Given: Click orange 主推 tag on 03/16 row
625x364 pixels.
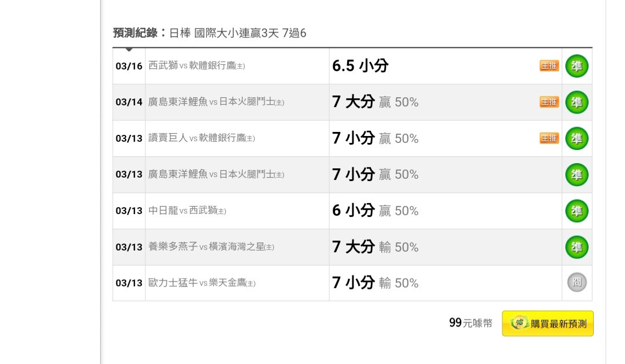Looking at the screenshot, I should (549, 66).
